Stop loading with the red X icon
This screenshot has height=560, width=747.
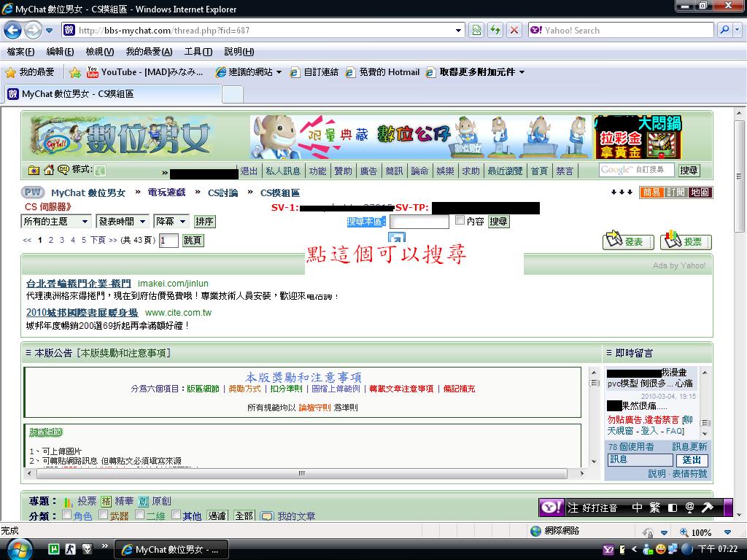[514, 31]
